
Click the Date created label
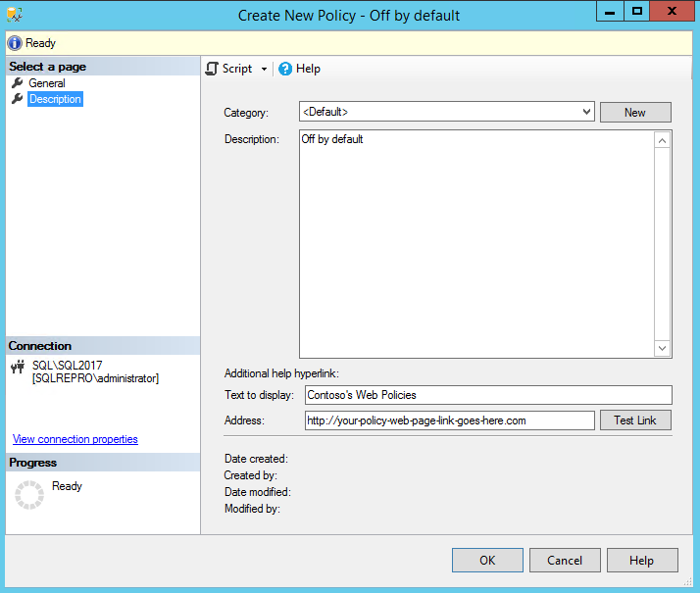click(256, 459)
